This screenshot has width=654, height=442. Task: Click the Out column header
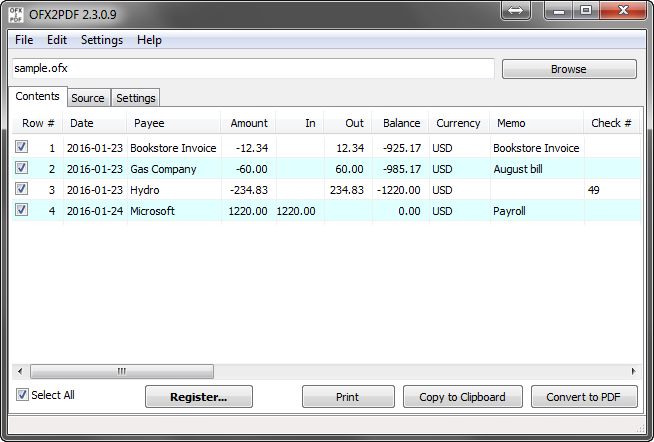[x=347, y=123]
